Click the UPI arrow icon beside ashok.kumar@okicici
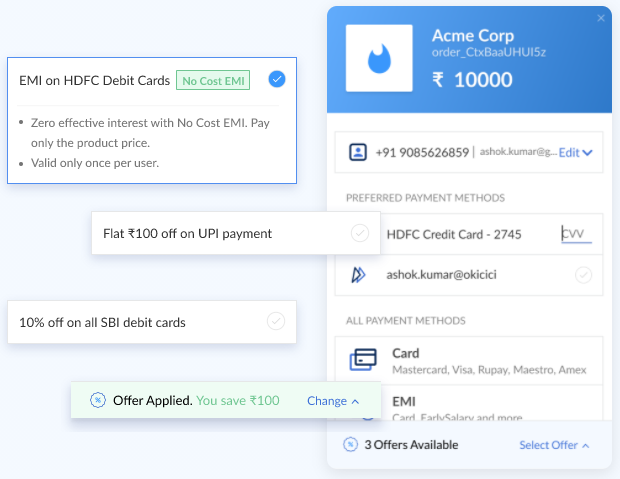The width and height of the screenshot is (620, 479). click(358, 275)
